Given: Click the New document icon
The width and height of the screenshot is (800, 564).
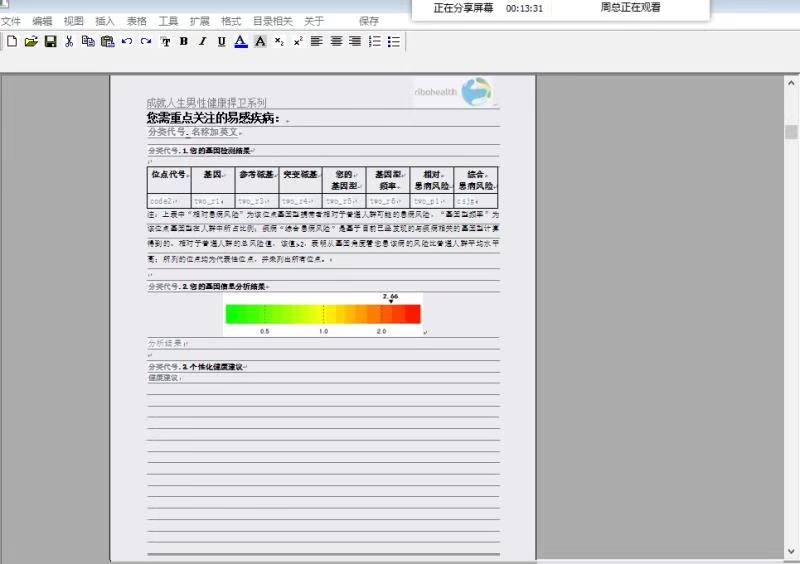Looking at the screenshot, I should point(12,41).
